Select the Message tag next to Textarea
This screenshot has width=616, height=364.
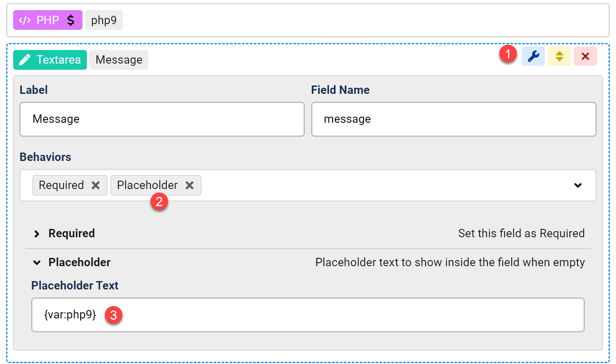[119, 60]
